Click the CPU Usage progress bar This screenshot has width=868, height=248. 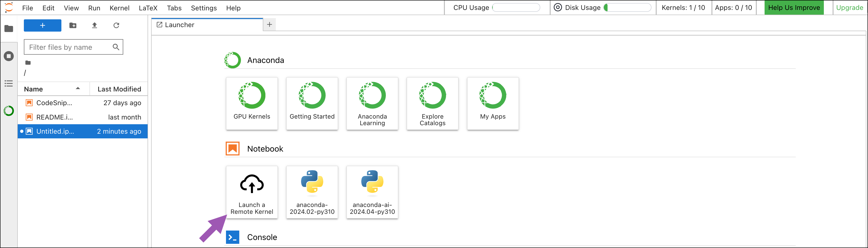pyautogui.click(x=516, y=8)
